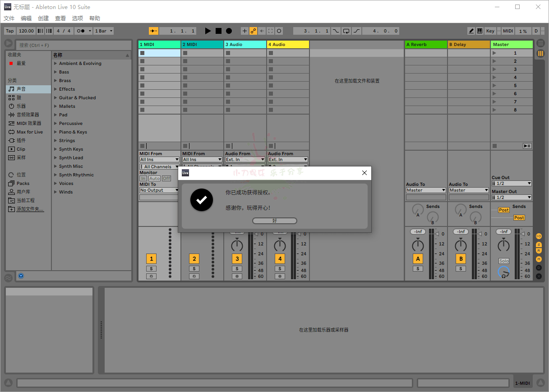The width and height of the screenshot is (549, 392).
Task: Click the global record button
Action: [x=229, y=31]
